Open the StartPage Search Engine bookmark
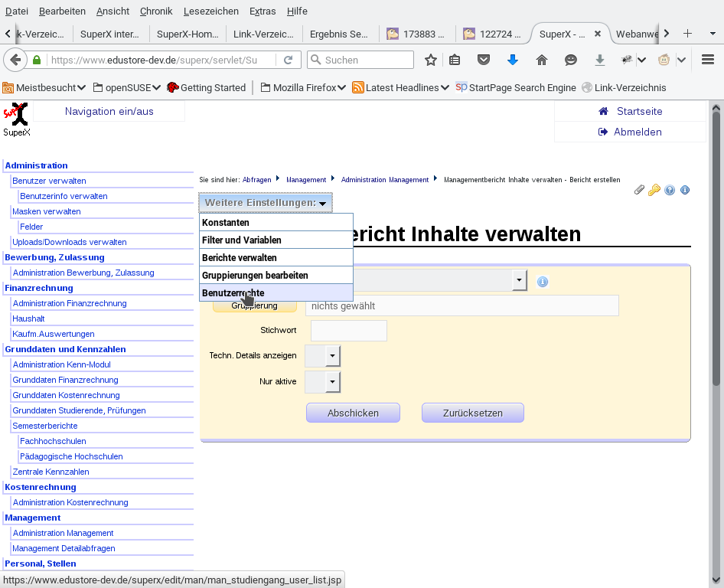Screen dimensions: 724x588 point(516,88)
